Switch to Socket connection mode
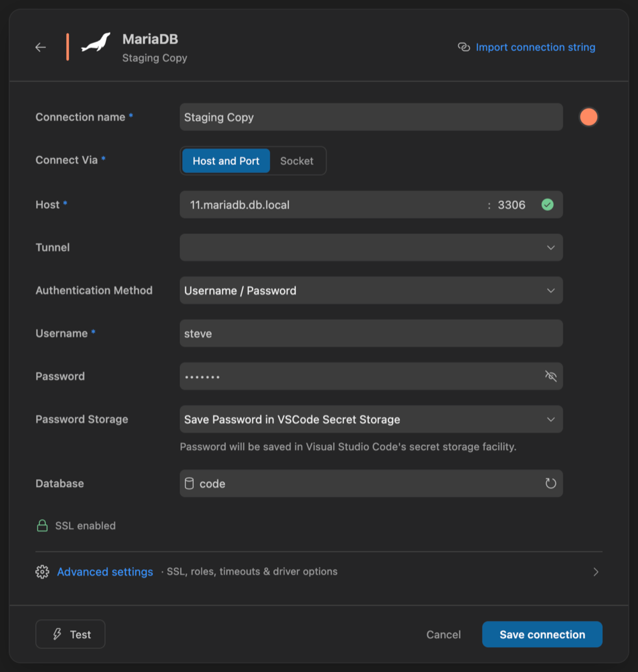This screenshot has height=672, width=638. pyautogui.click(x=297, y=161)
